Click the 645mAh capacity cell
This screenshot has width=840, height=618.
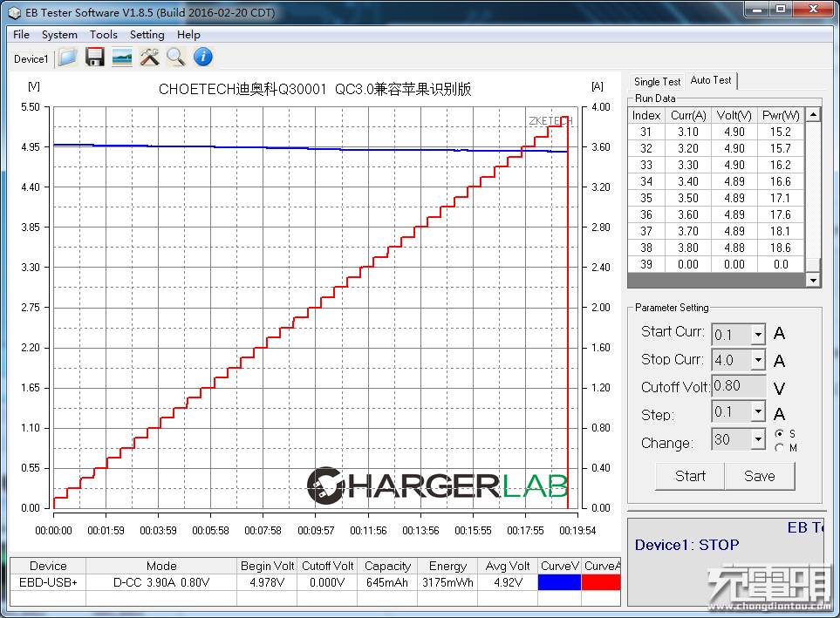[x=387, y=582]
